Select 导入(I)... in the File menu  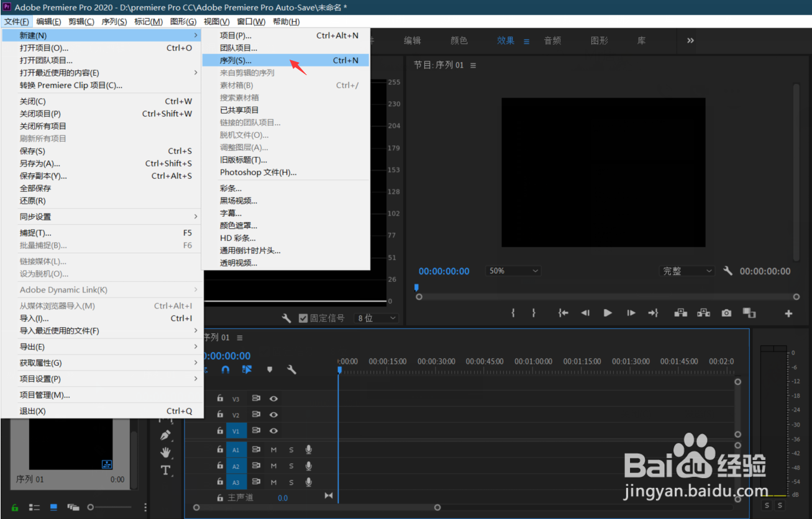pos(102,318)
